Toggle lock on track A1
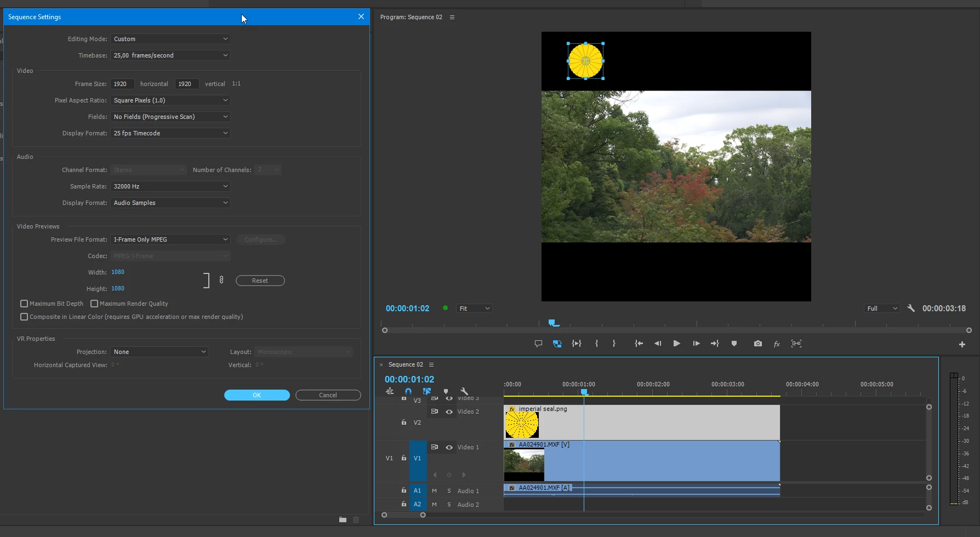Viewport: 980px width, 537px height. point(404,490)
